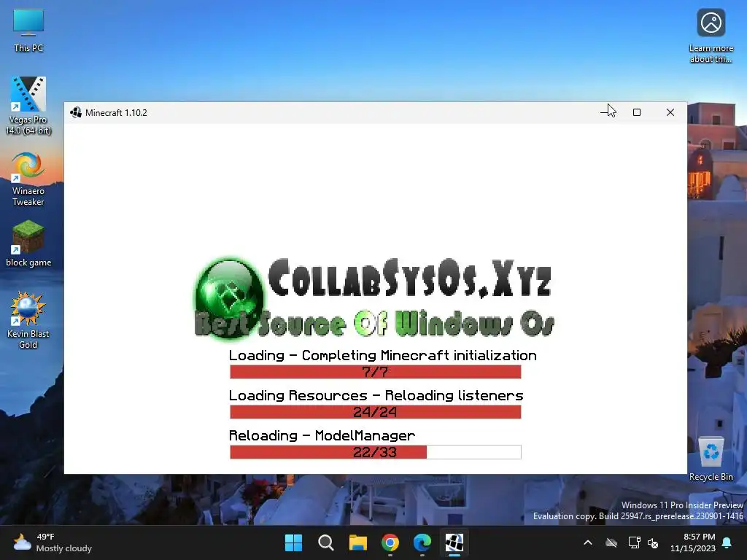Click the OneDrive cloud tray icon
747x560 pixels.
(611, 542)
